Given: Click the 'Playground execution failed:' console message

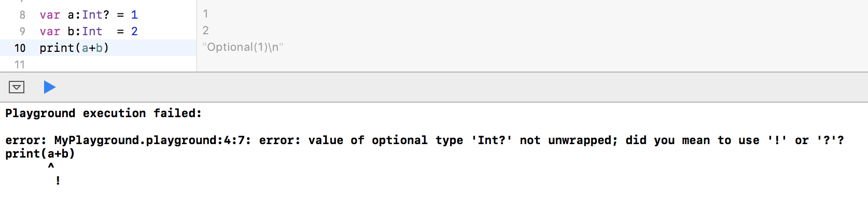Looking at the screenshot, I should (103, 114).
